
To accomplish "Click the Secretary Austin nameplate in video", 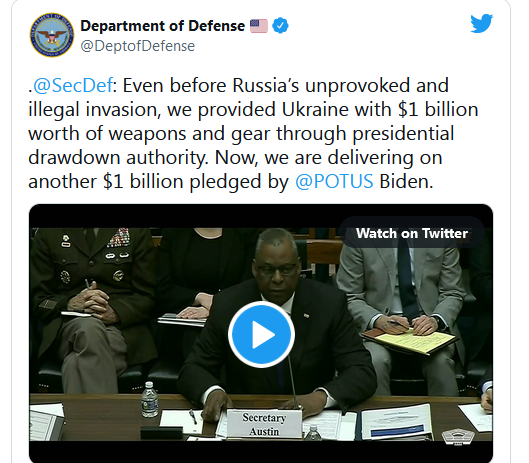I will pyautogui.click(x=264, y=424).
